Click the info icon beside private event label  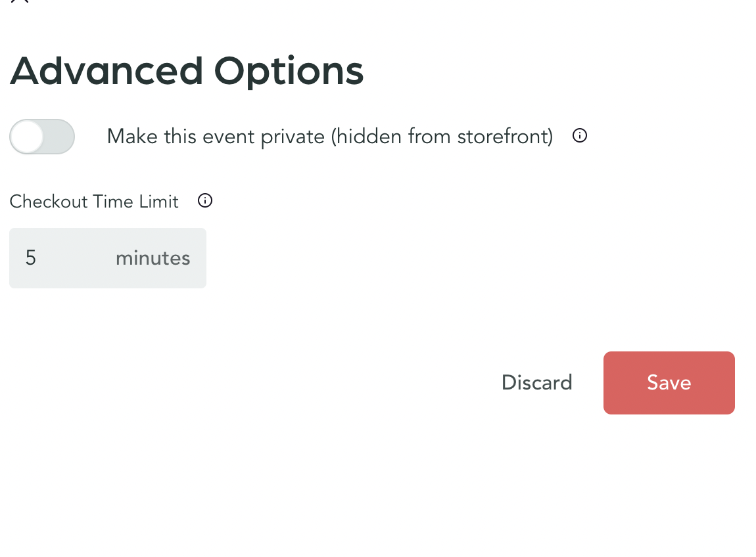pos(579,136)
